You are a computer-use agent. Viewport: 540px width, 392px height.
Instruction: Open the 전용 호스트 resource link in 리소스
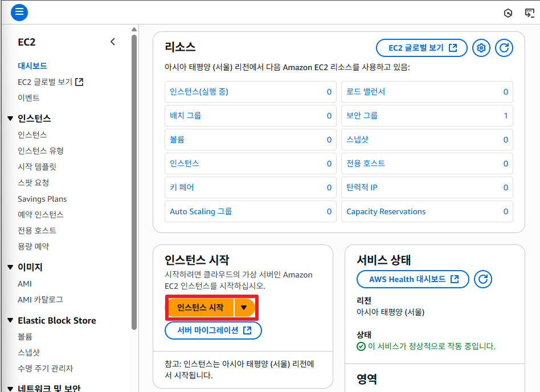[366, 164]
